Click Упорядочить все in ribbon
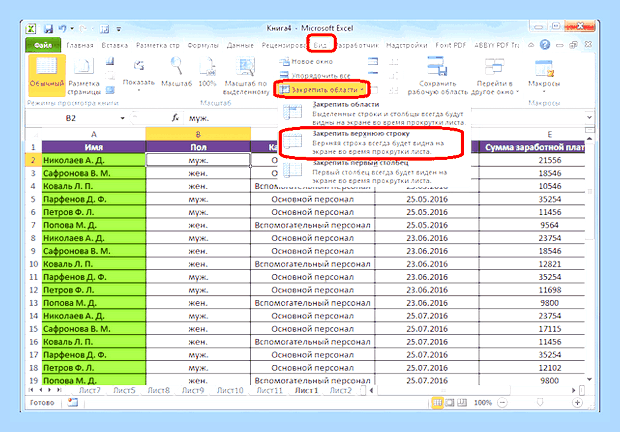Screen dimensions: 620x432 pyautogui.click(x=315, y=75)
